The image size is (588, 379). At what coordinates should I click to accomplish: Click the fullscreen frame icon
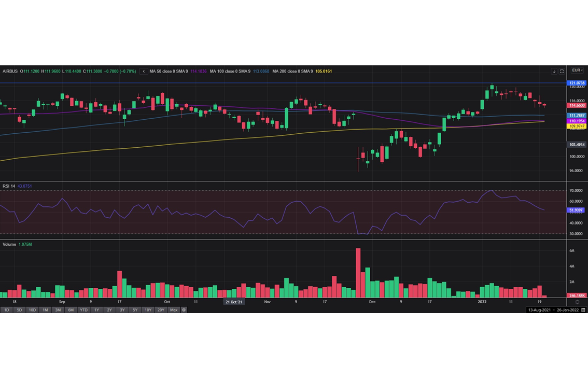click(562, 71)
